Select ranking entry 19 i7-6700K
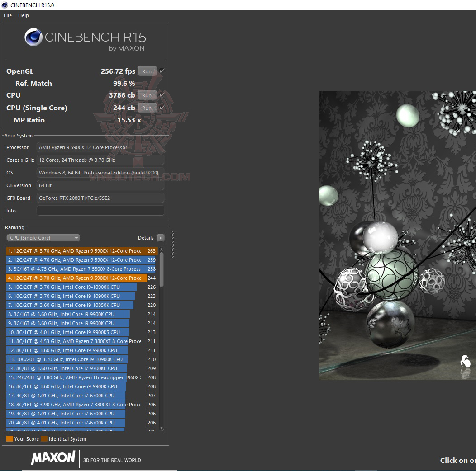The image size is (476, 471). click(81, 414)
